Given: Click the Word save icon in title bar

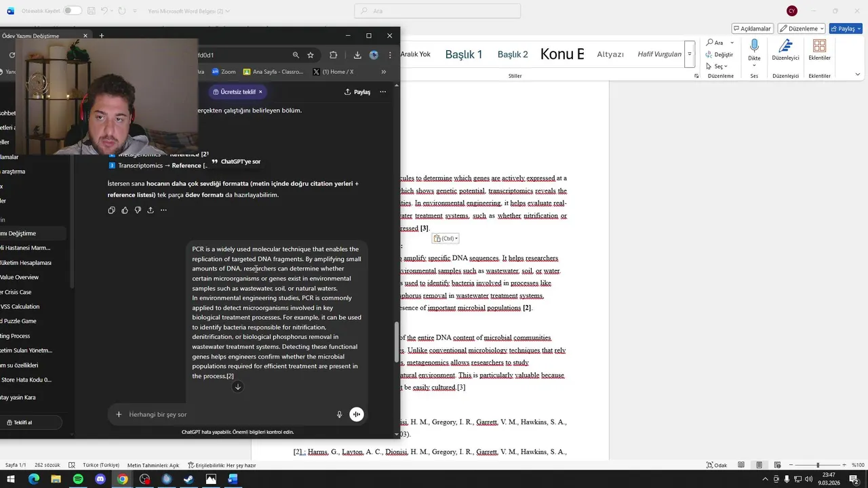Looking at the screenshot, I should click(x=90, y=11).
